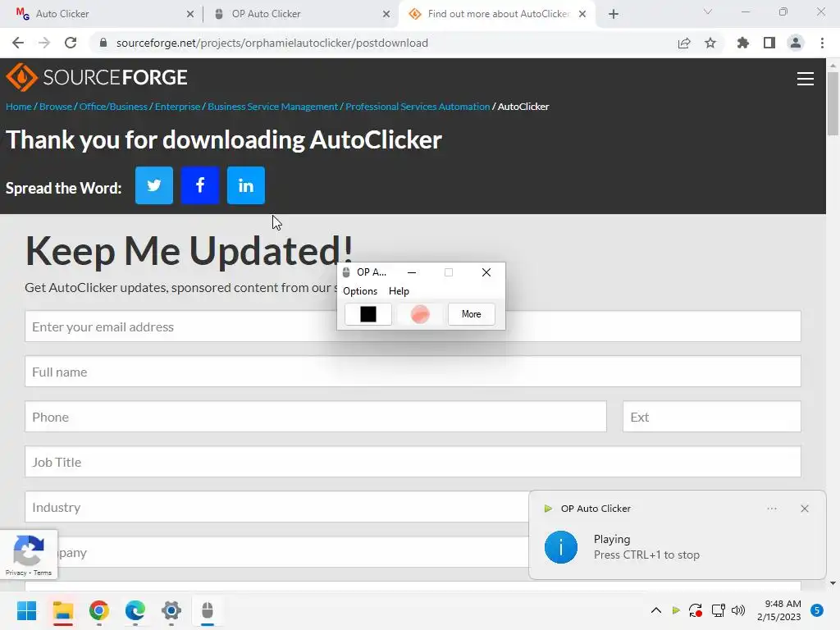Click the Playing notification info icon

coord(561,547)
